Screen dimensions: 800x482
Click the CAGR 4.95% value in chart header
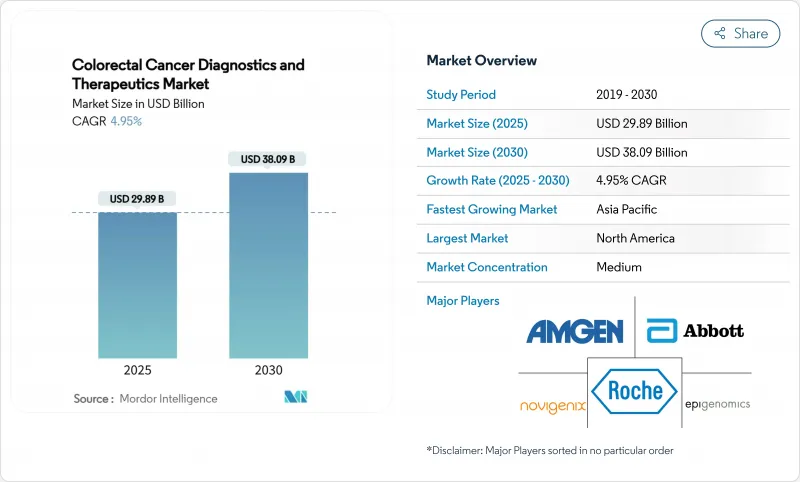[125, 121]
